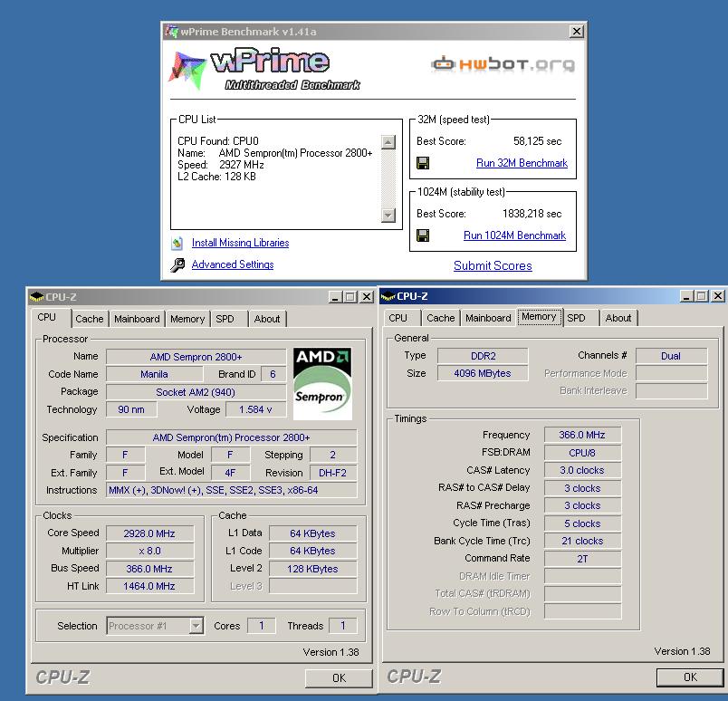This screenshot has height=701, width=728.
Task: Click the memory Size 4096 MBytes field
Action: click(x=483, y=373)
